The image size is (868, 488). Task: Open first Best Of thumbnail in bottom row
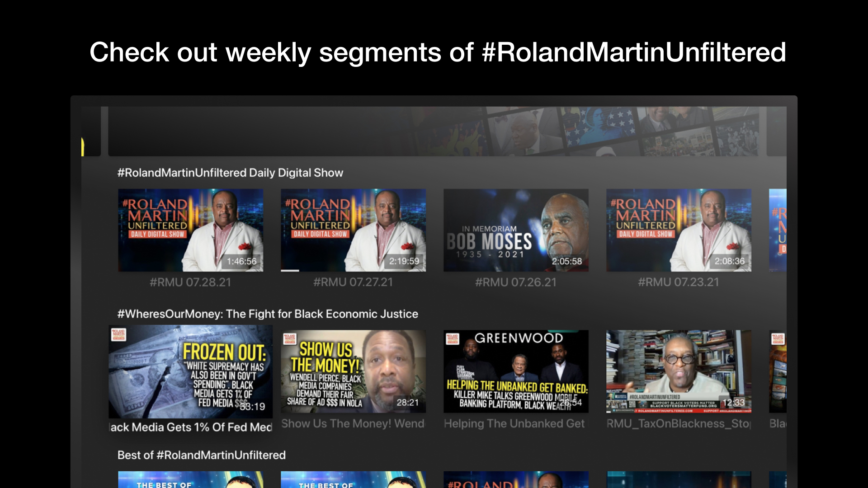pyautogui.click(x=190, y=479)
